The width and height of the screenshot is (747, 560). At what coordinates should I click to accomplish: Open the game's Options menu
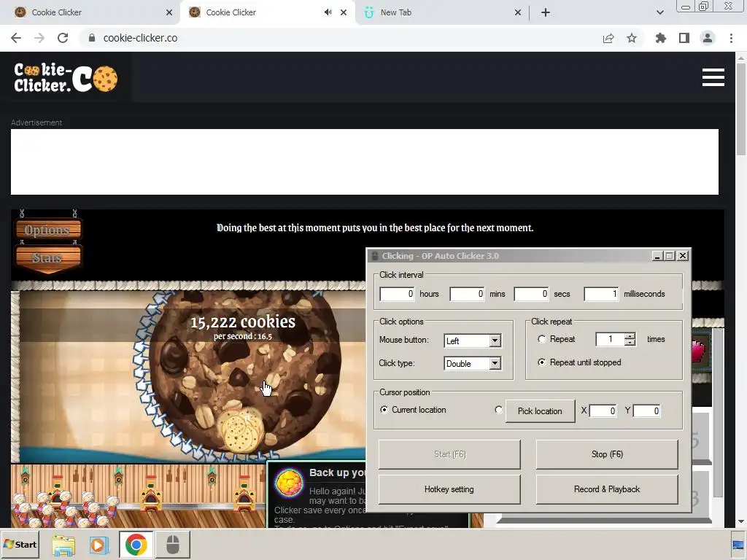coord(47,230)
